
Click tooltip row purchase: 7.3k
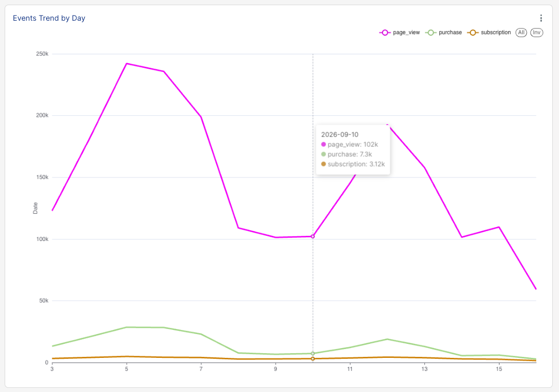346,154
